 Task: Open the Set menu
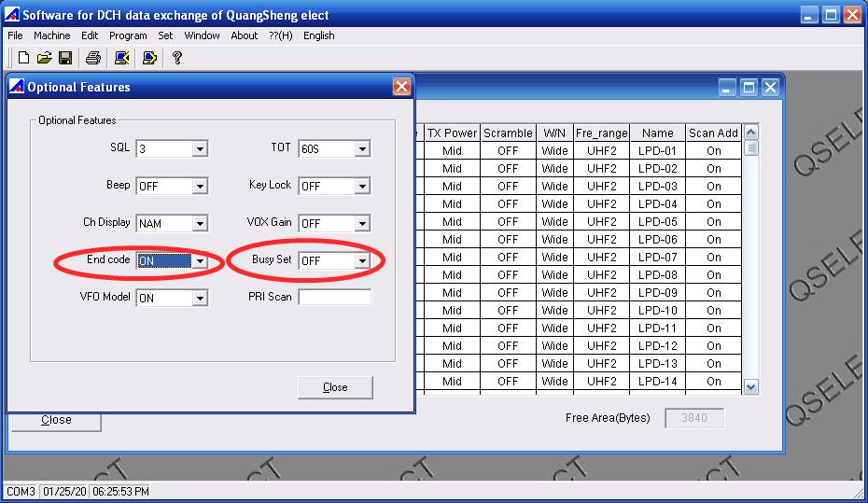pos(165,35)
